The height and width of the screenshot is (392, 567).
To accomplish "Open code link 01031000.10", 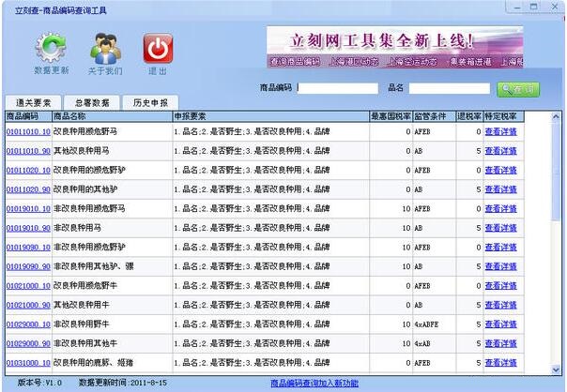I will (x=28, y=363).
